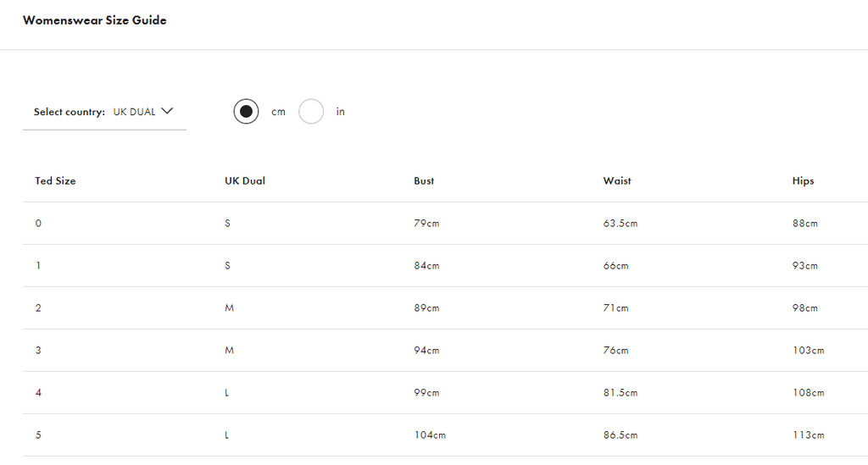The image size is (868, 465).
Task: Click the Bust column header
Action: 424,181
